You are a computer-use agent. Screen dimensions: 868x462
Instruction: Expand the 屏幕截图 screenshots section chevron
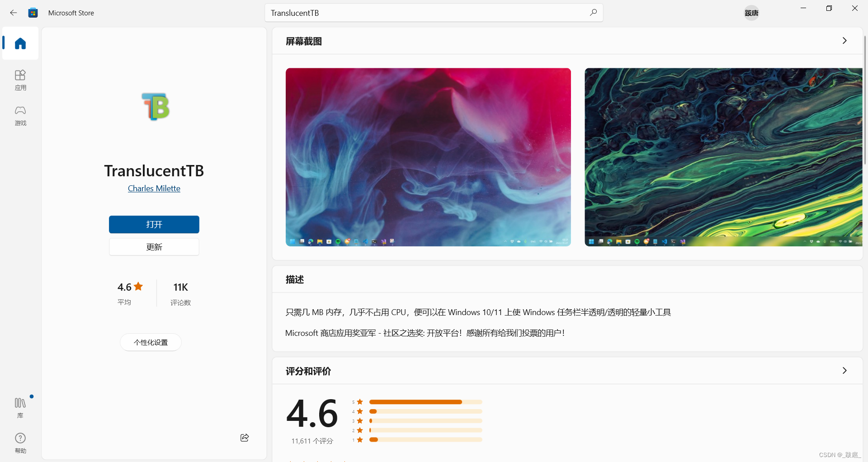pyautogui.click(x=844, y=40)
